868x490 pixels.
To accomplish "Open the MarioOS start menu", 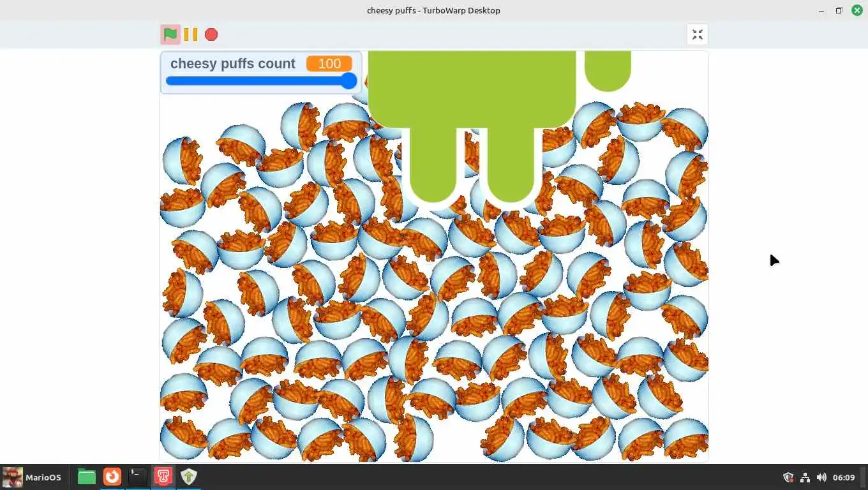I will coord(32,477).
